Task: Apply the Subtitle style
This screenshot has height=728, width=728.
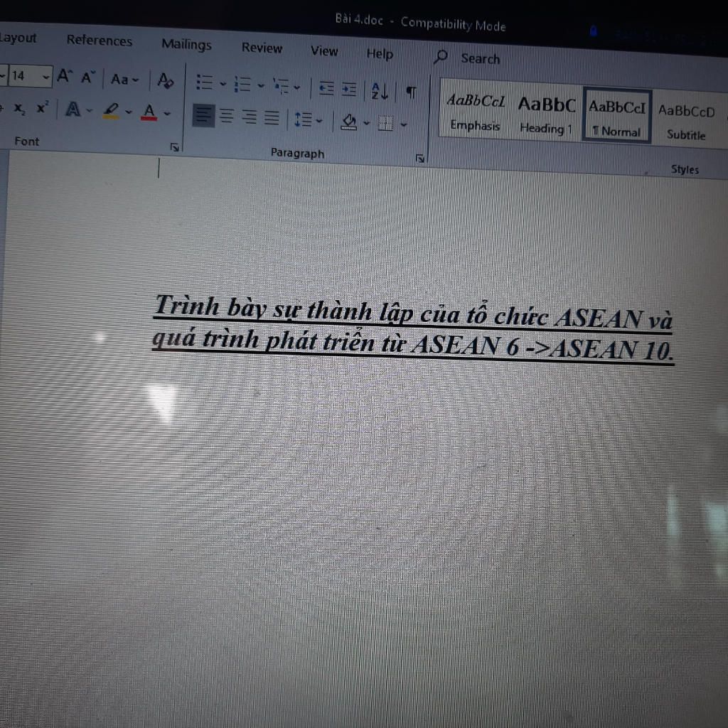Action: (x=686, y=122)
